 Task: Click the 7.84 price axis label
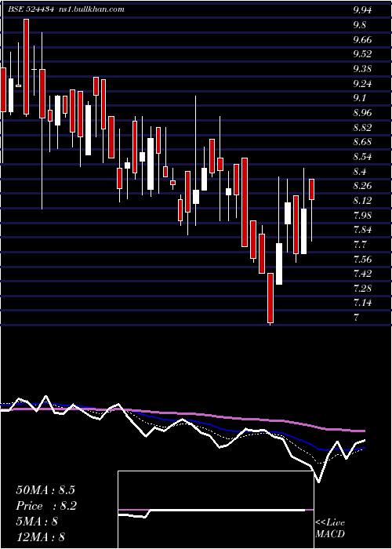(362, 230)
